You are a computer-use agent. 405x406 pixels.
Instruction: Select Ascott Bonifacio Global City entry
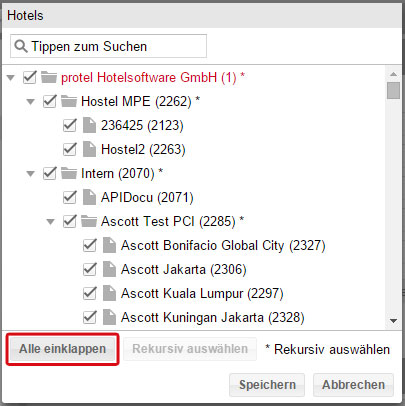pyautogui.click(x=223, y=246)
